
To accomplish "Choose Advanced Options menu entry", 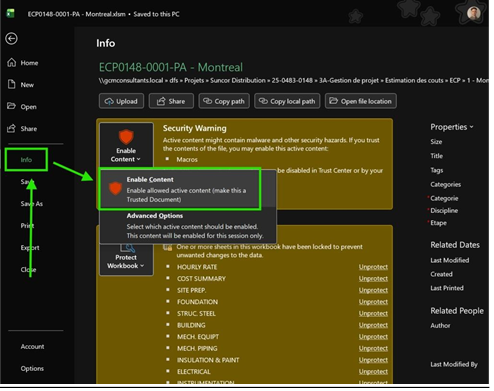I will tap(189, 227).
